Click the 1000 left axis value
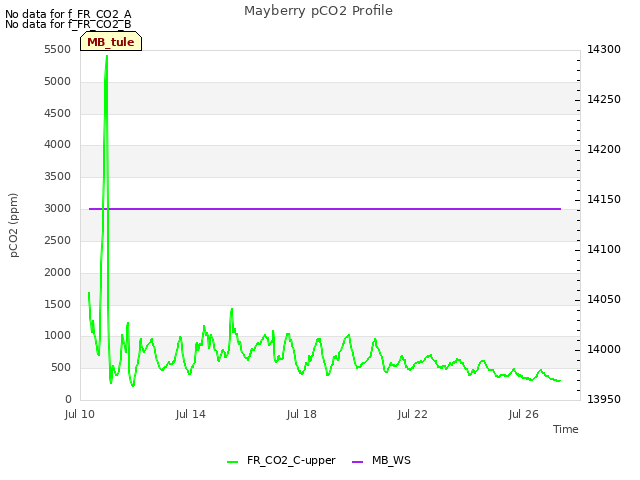 pos(58,336)
